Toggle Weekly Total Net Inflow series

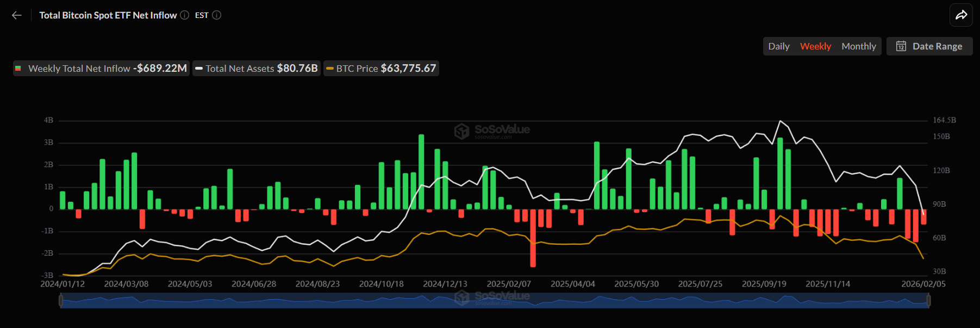[x=79, y=69]
